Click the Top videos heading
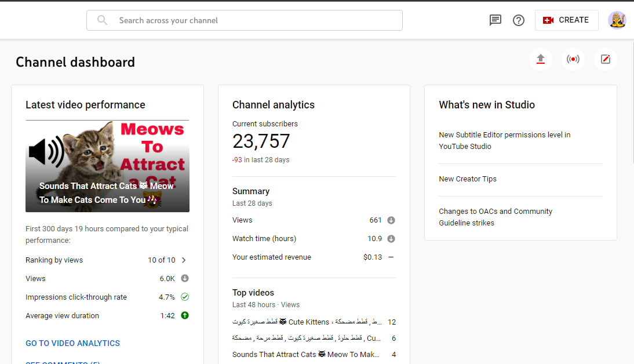The height and width of the screenshot is (364, 634). point(253,292)
